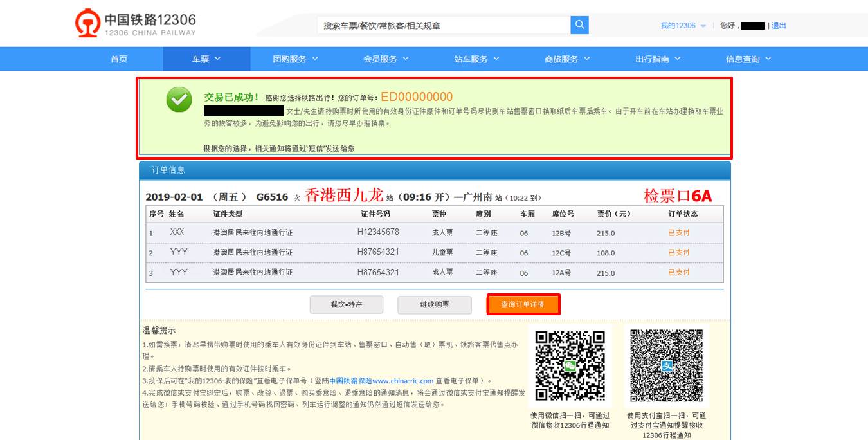The height and width of the screenshot is (440, 868).
Task: Click the blue search magnifier icon
Action: pyautogui.click(x=578, y=24)
